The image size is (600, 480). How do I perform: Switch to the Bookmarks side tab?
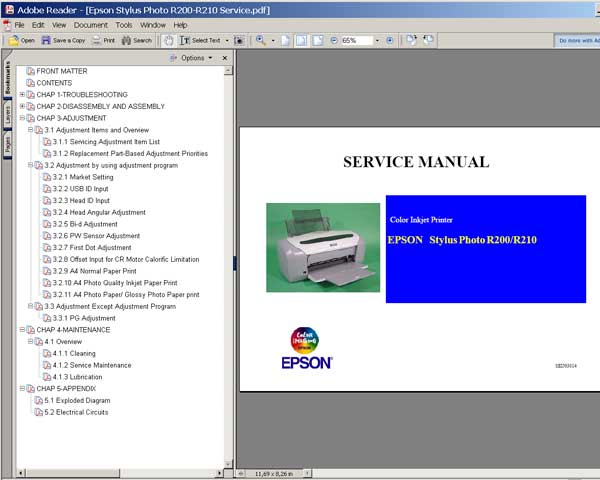8,78
